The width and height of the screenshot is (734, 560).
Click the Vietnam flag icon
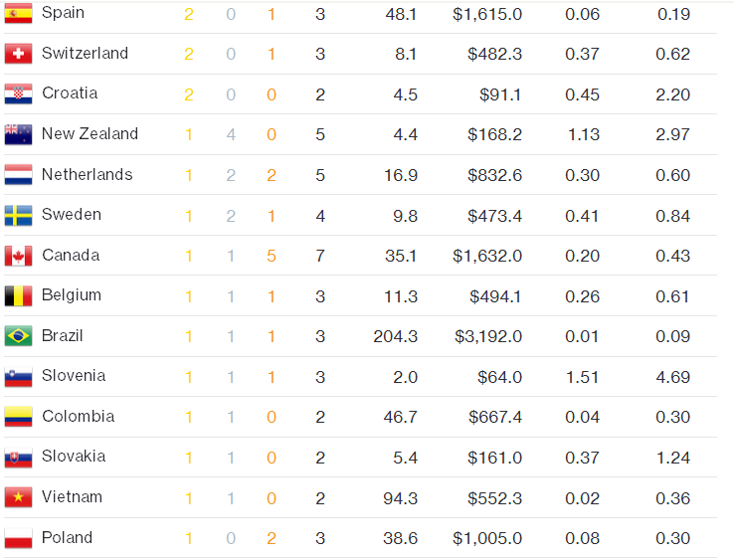point(18,497)
